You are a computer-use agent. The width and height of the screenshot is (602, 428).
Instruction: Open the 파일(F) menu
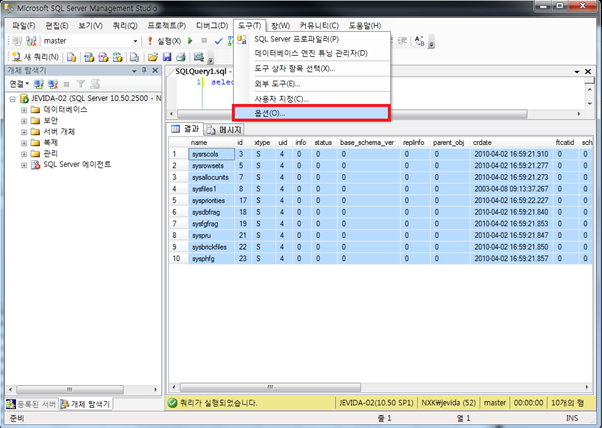23,26
